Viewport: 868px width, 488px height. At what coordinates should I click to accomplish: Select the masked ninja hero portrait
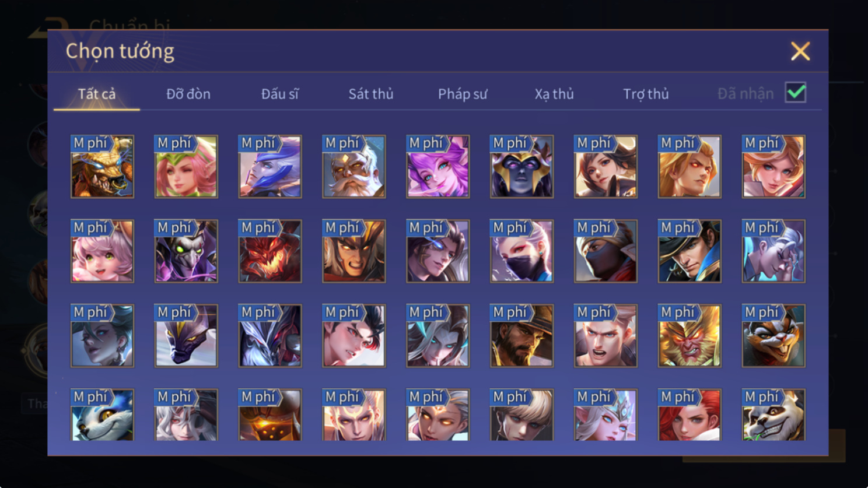pos(605,251)
